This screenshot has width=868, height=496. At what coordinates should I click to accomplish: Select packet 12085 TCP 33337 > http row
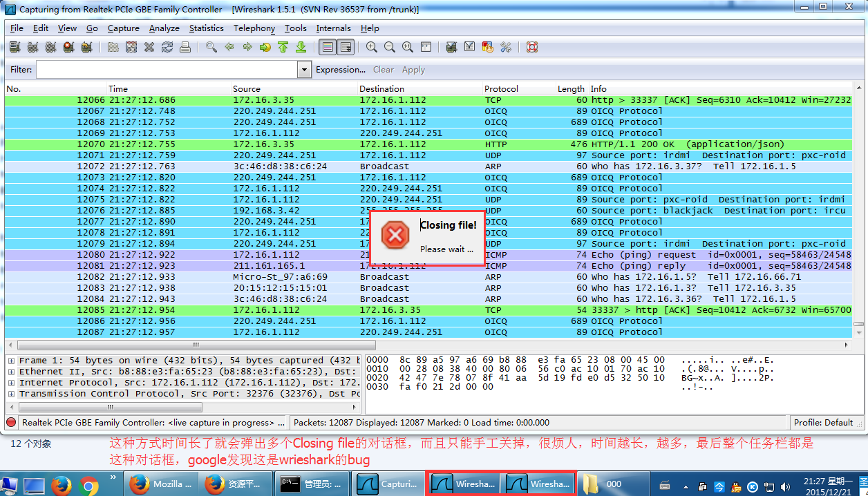click(428, 310)
